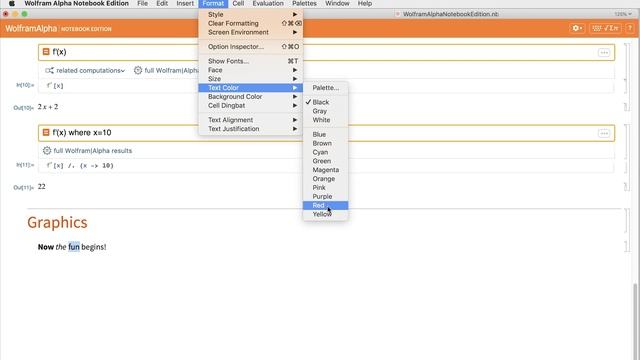Choose Show Fonts menu item
The image size is (640, 360).
251,61
